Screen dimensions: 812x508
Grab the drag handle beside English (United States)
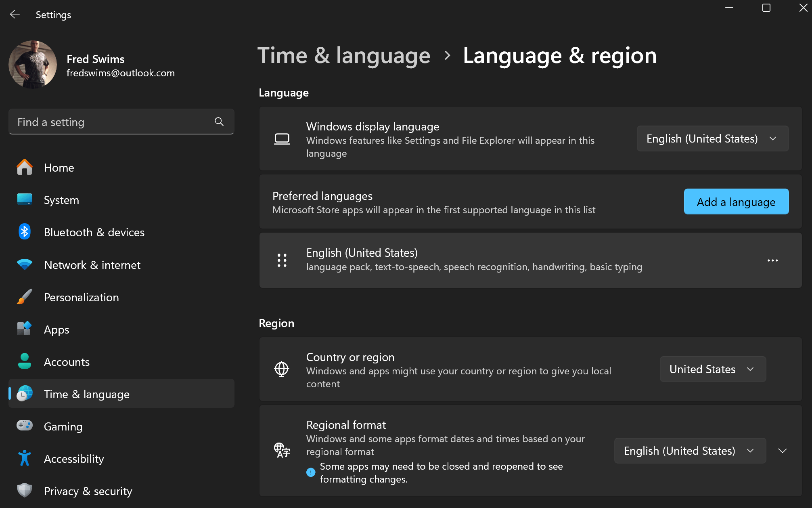click(282, 260)
